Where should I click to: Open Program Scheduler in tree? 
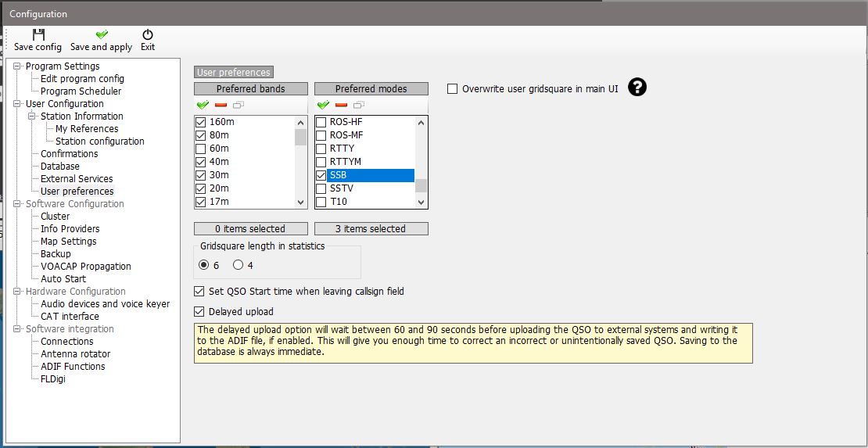click(81, 91)
